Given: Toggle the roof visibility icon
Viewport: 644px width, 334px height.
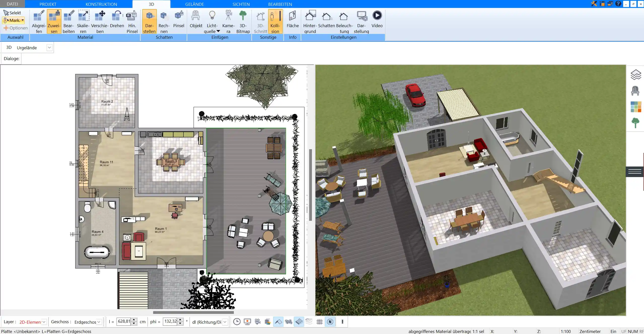Looking at the screenshot, I should click(278, 322).
